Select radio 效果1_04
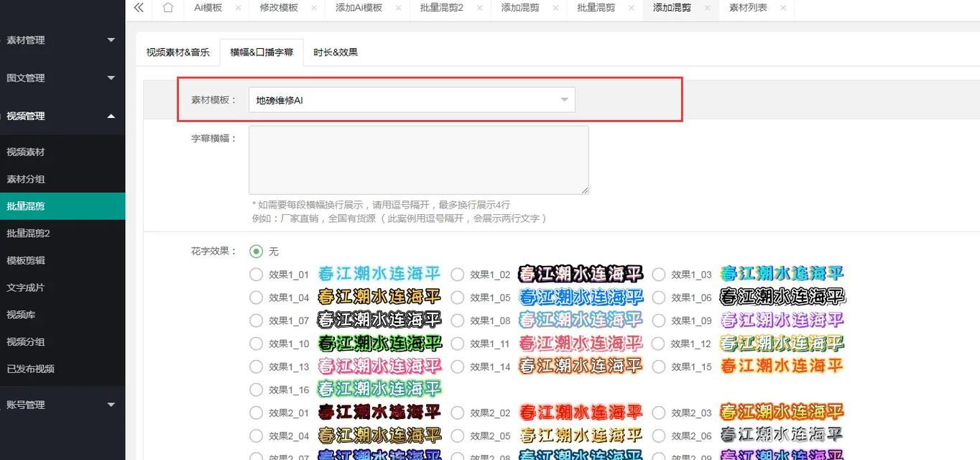 (256, 298)
